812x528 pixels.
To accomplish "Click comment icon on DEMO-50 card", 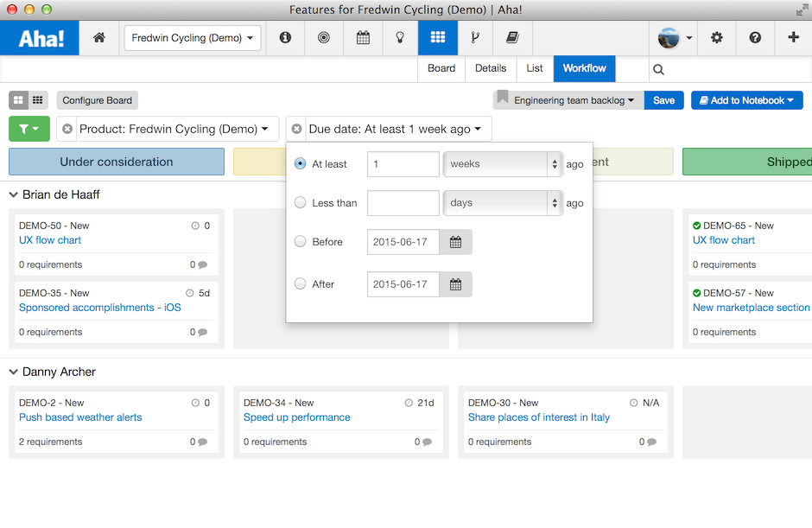I will pos(202,264).
